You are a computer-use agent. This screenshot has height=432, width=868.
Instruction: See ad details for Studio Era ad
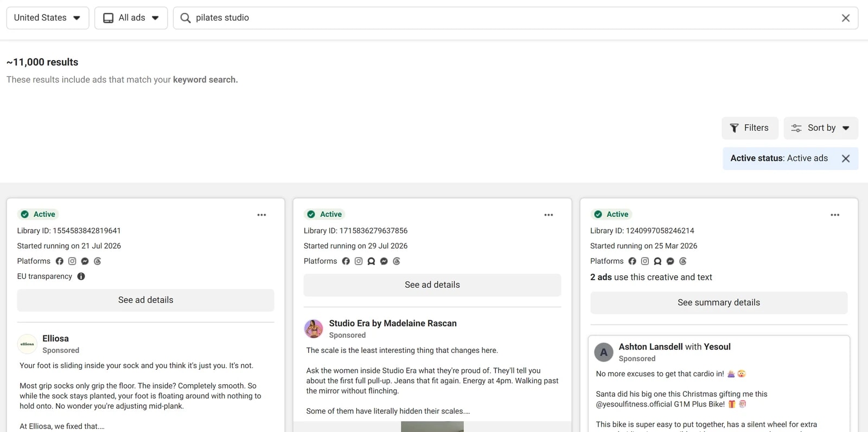(x=432, y=285)
